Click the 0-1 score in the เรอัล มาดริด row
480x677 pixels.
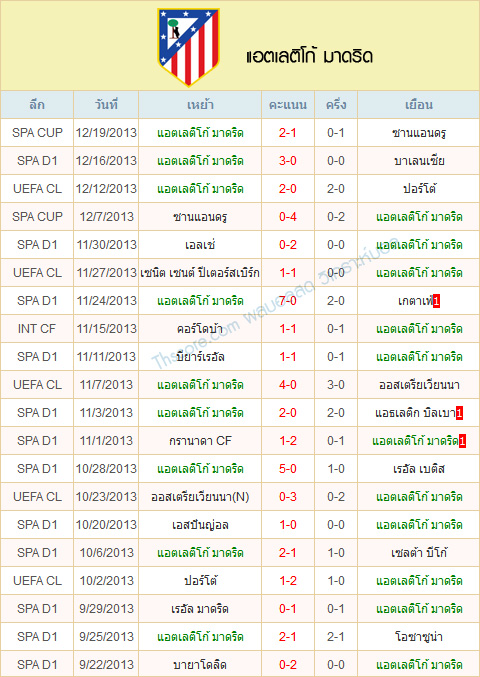(x=288, y=609)
